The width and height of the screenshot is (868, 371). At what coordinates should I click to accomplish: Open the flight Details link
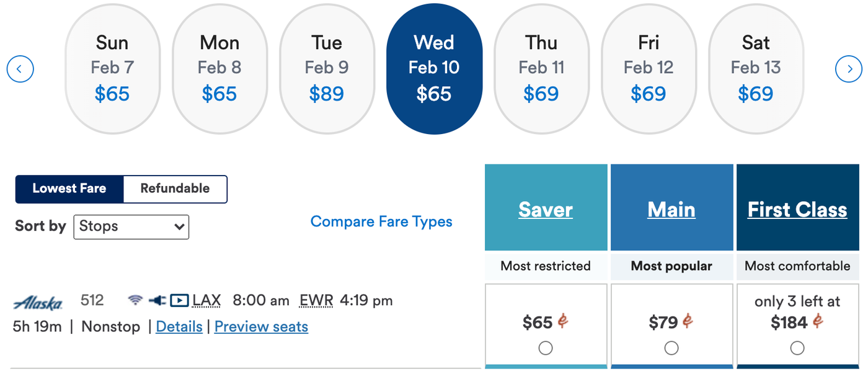point(179,326)
